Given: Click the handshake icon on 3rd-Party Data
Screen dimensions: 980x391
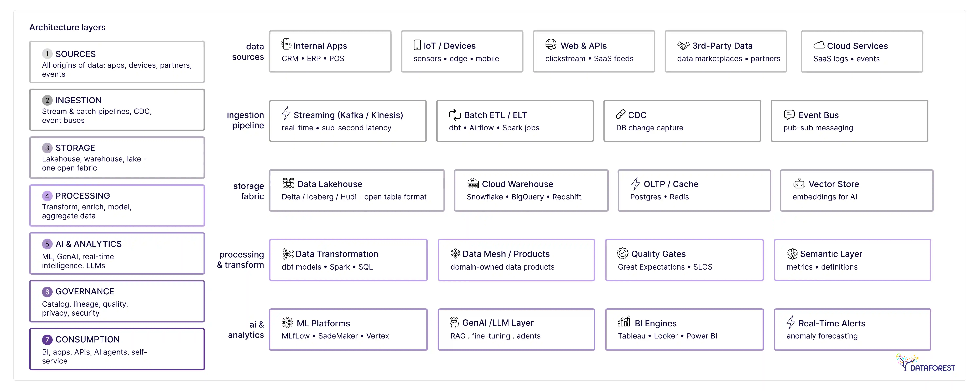Looking at the screenshot, I should (x=683, y=45).
